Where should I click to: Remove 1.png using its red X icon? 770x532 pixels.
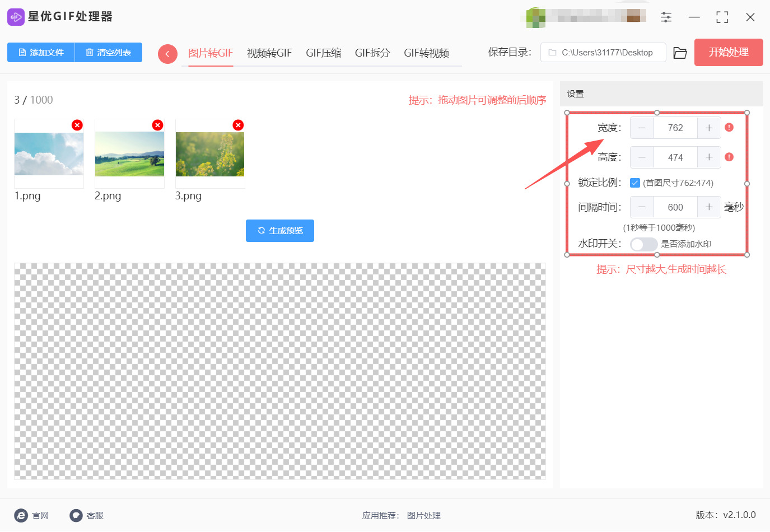click(77, 125)
